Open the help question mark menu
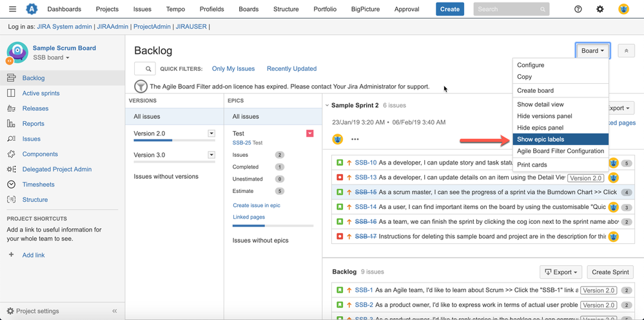Viewport: 644px width, 320px height. [578, 9]
